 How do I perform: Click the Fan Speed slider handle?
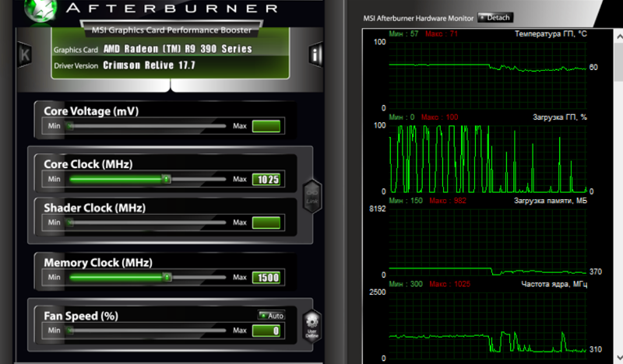(70, 331)
